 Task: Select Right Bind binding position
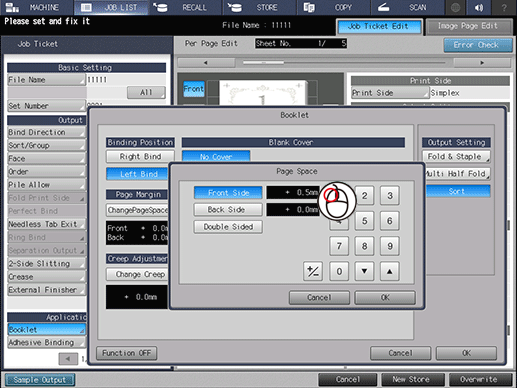click(140, 157)
